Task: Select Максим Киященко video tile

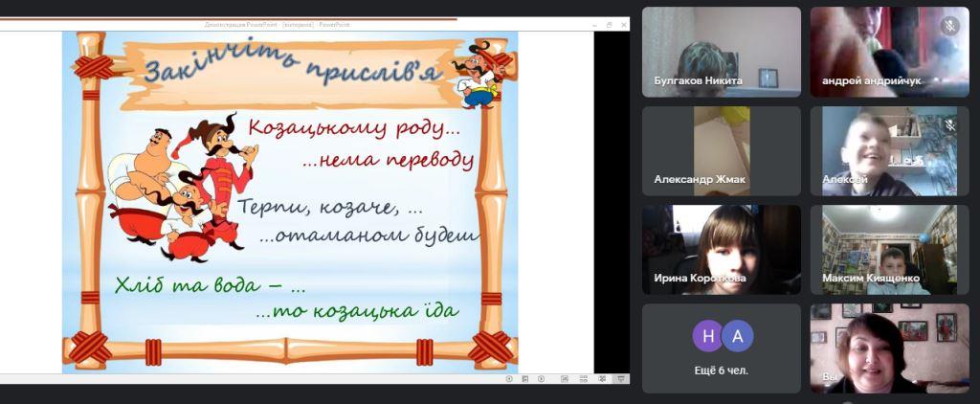Action: (889, 250)
